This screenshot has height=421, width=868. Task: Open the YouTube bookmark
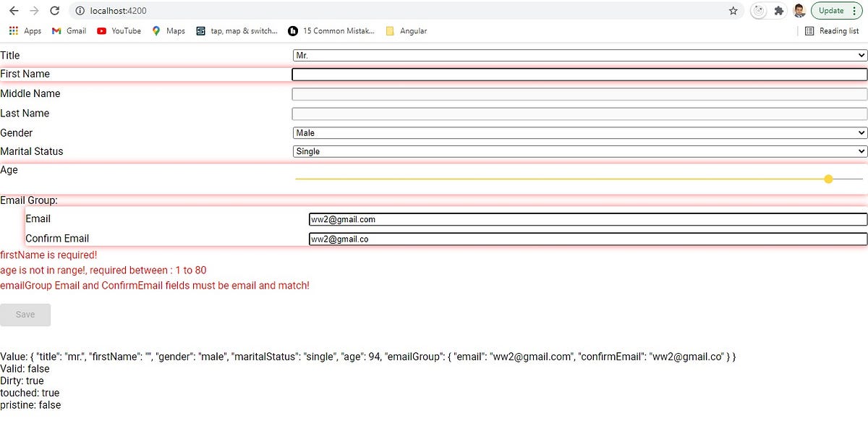coord(118,31)
